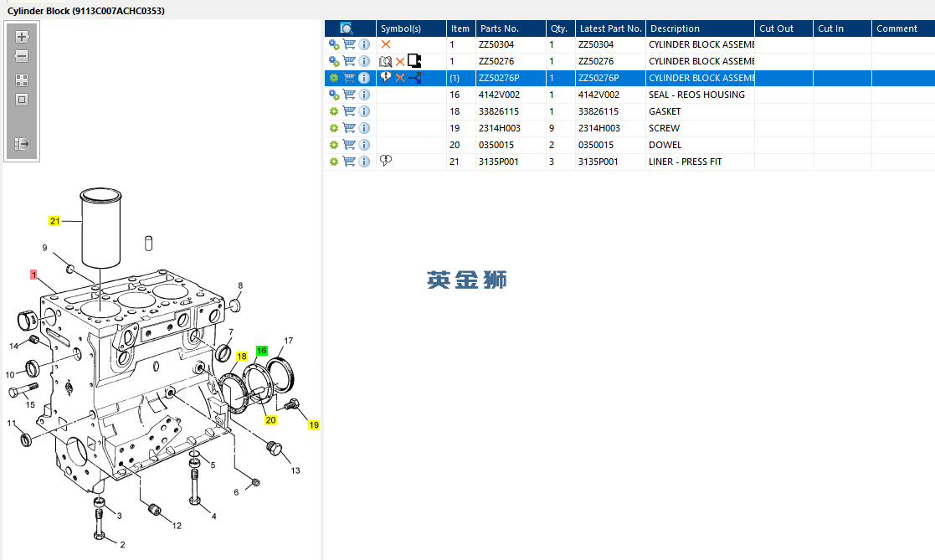Select red callout 1 on the diagram

[34, 275]
